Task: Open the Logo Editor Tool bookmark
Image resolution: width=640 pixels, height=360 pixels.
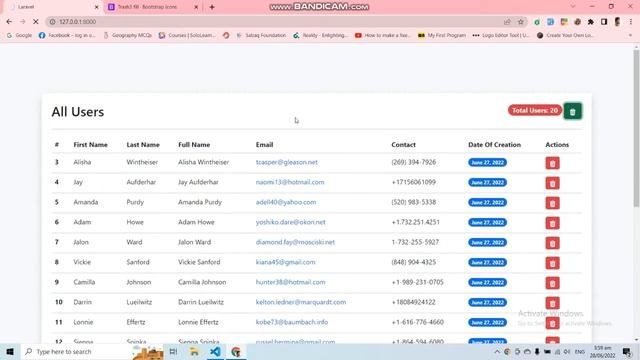Action: click(x=501, y=35)
